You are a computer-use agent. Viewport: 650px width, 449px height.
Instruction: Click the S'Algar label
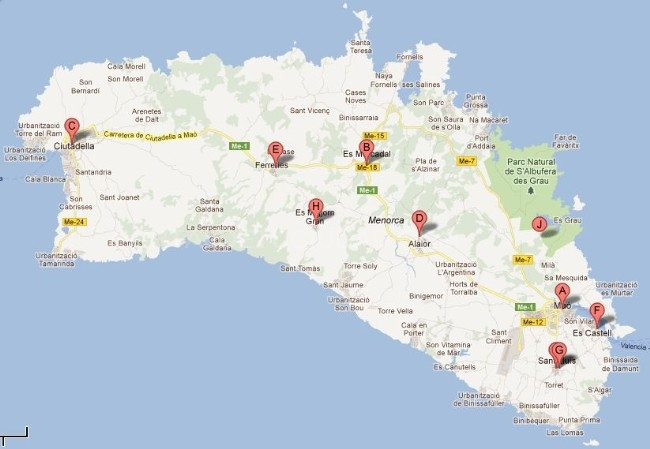coord(599,390)
